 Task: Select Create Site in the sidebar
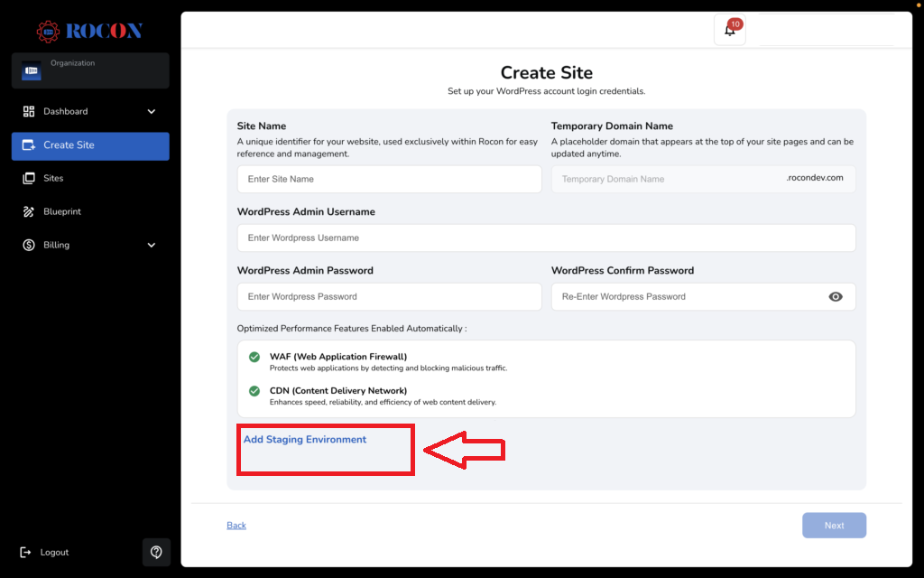[90, 145]
